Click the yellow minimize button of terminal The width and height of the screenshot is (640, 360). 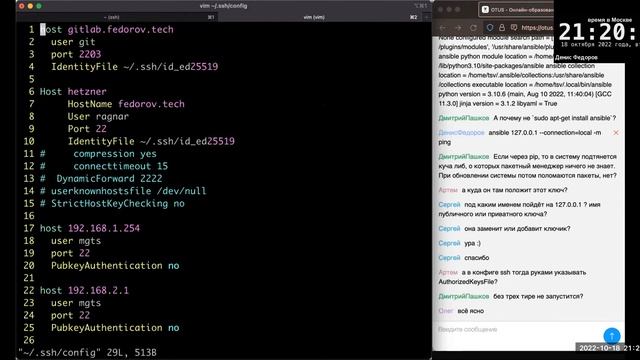[30, 6]
